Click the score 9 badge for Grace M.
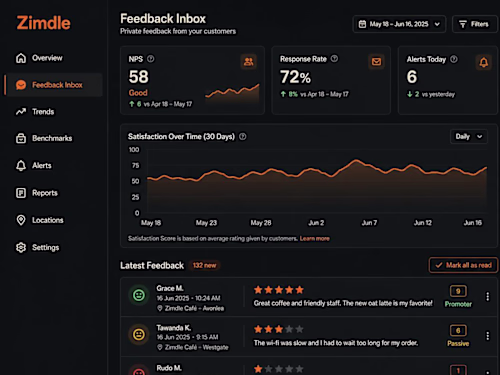Viewport: 500px width, 375px height. click(x=458, y=291)
